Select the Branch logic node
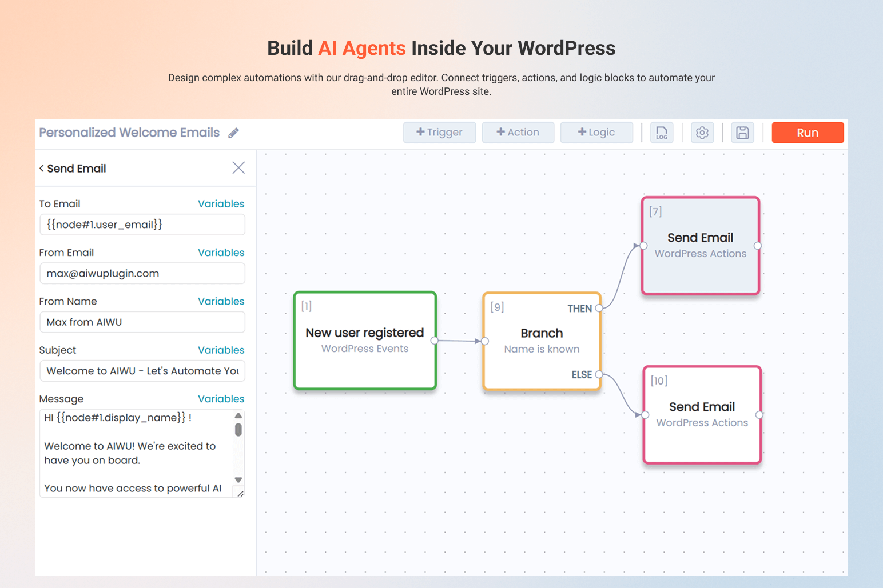 541,341
